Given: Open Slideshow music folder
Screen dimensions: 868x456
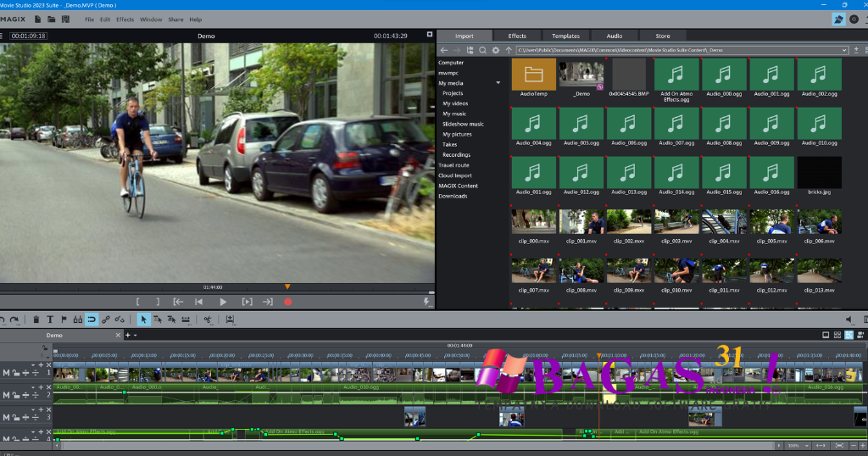Looking at the screenshot, I should (463, 124).
